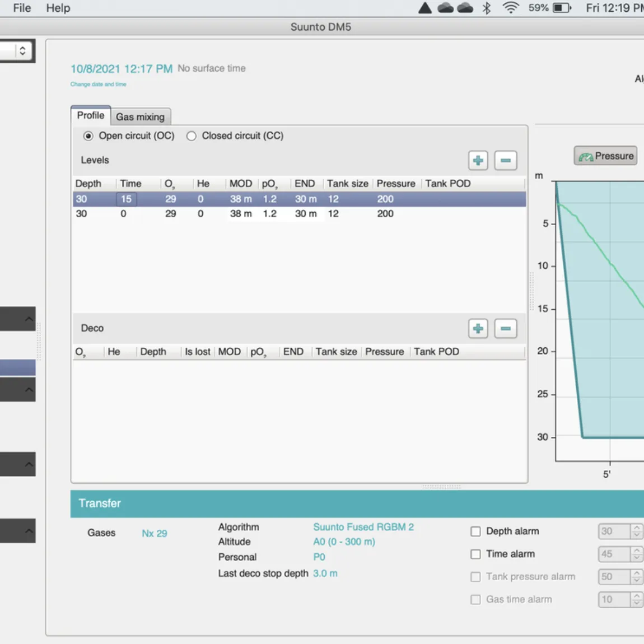Screen dimensions: 644x644
Task: Open the black triangle menu bar icon
Action: coord(425,8)
